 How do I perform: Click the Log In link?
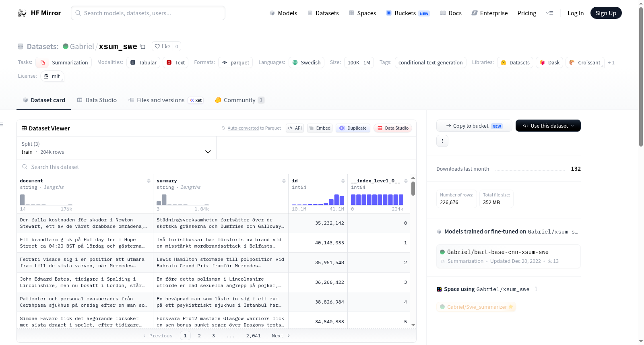click(576, 13)
